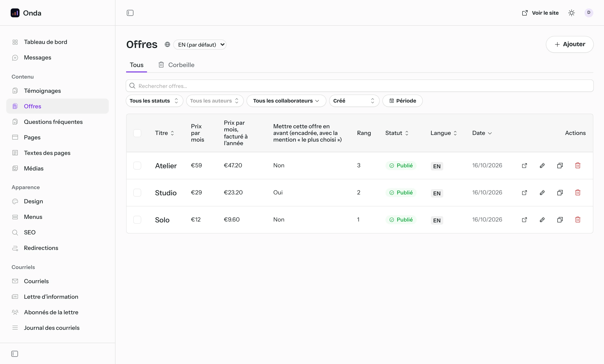The height and width of the screenshot is (364, 604).
Task: Check the Solo row checkbox
Action: (x=137, y=220)
